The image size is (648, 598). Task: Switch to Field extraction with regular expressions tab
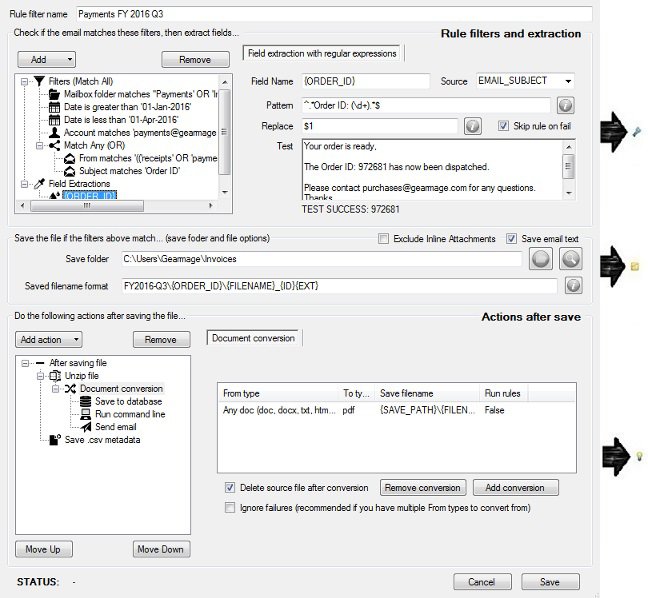tap(321, 53)
